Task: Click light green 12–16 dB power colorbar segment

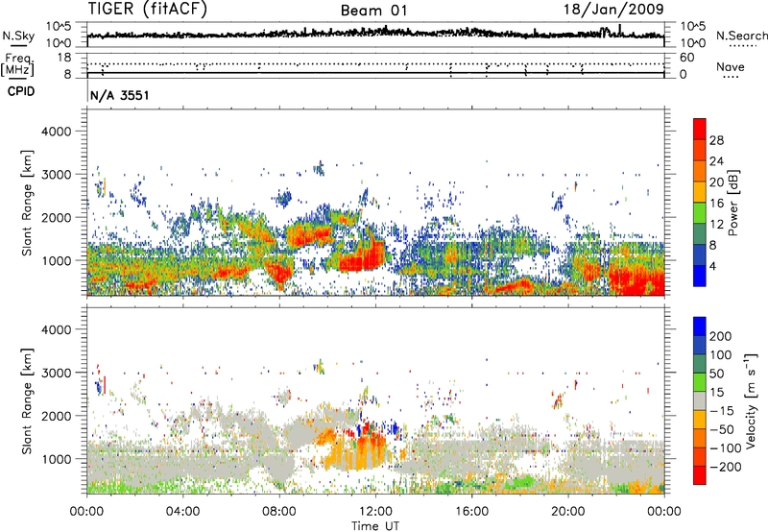Action: tap(700, 212)
